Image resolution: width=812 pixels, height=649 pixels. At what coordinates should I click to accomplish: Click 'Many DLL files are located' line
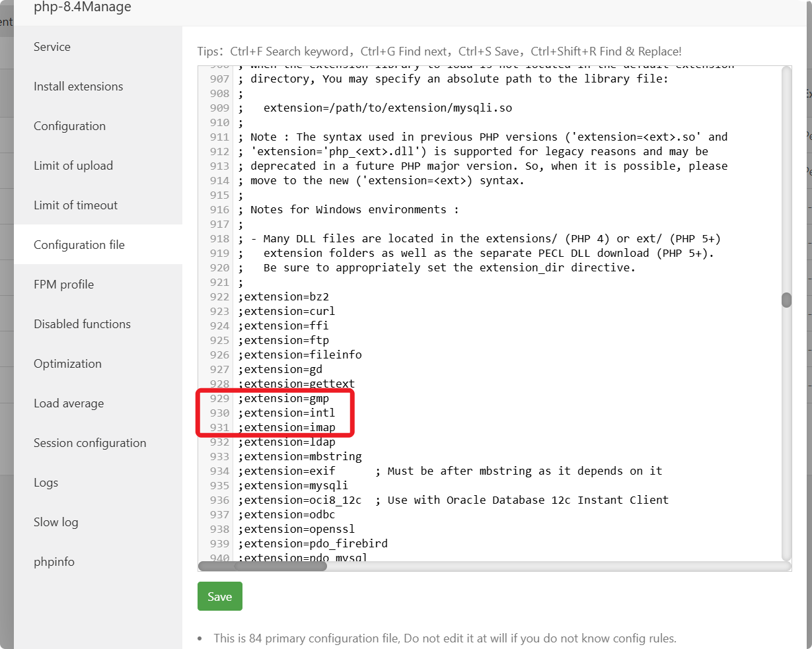tap(479, 238)
